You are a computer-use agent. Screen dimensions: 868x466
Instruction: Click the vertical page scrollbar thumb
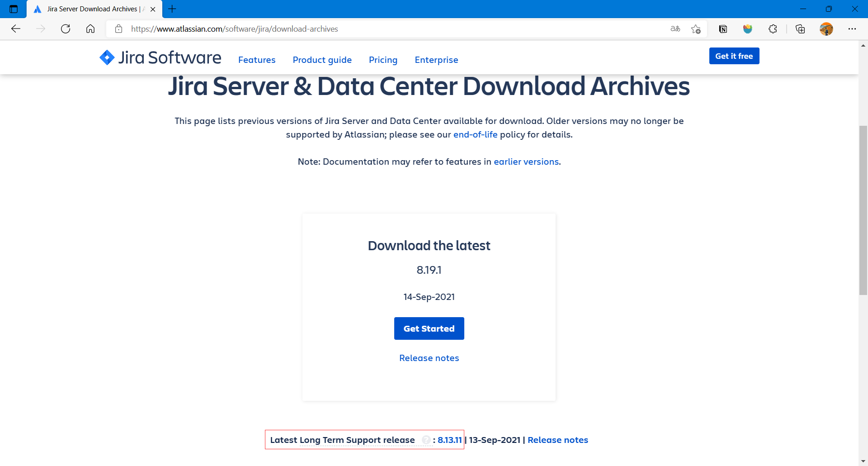click(863, 210)
